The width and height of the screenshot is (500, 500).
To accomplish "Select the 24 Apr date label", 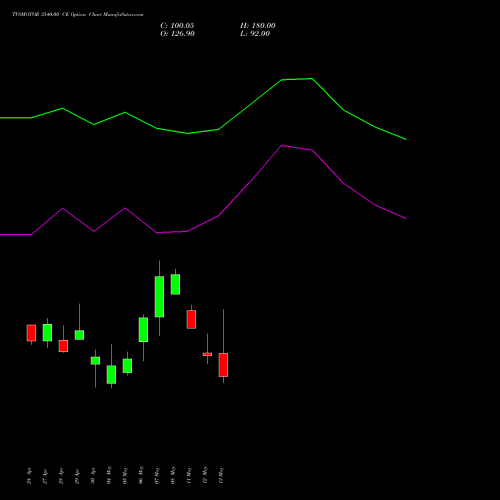I will click(29, 476).
